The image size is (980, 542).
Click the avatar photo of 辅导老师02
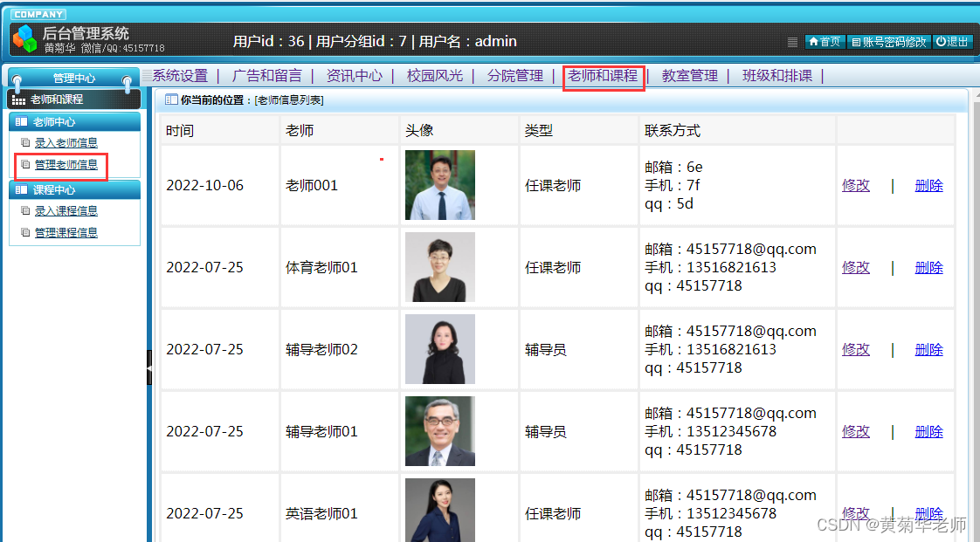coord(440,349)
